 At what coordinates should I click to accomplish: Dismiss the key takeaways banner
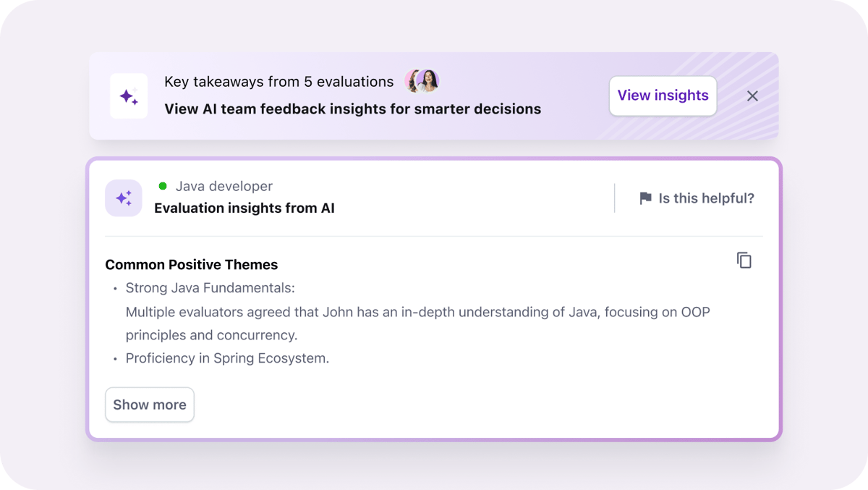click(x=752, y=96)
